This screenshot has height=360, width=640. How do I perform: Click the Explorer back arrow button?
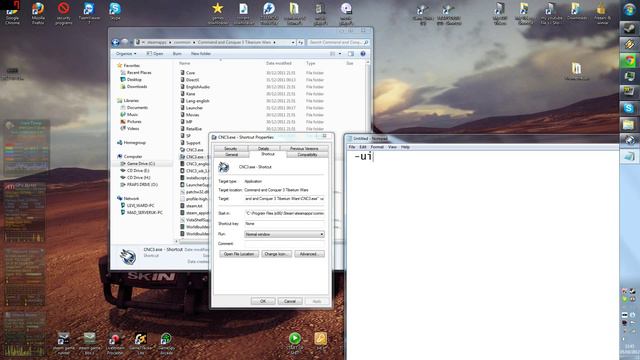[116, 42]
